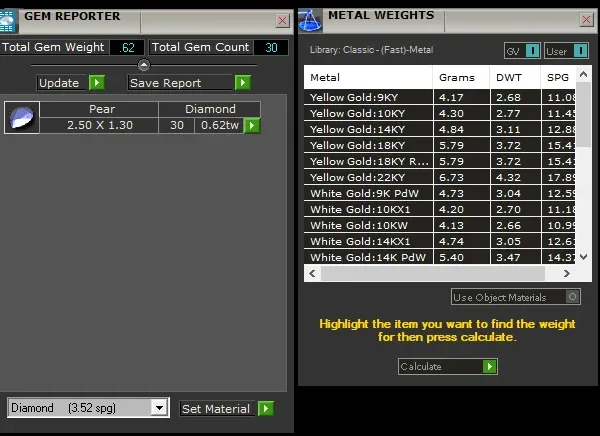
Task: Open the Diamond (3.52 spg) material dropdown
Action: 159,408
